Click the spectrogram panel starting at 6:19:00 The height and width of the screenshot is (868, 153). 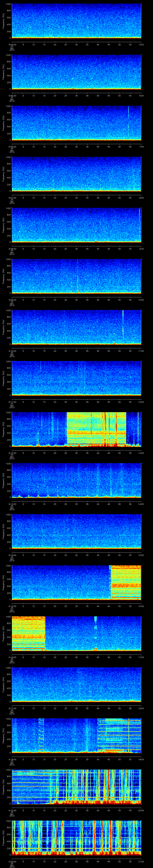click(77, 787)
